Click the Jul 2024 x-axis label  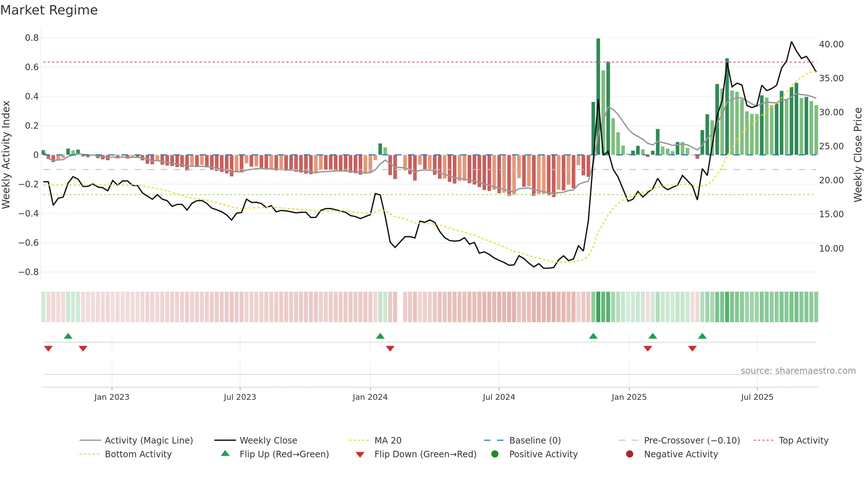pyautogui.click(x=499, y=397)
